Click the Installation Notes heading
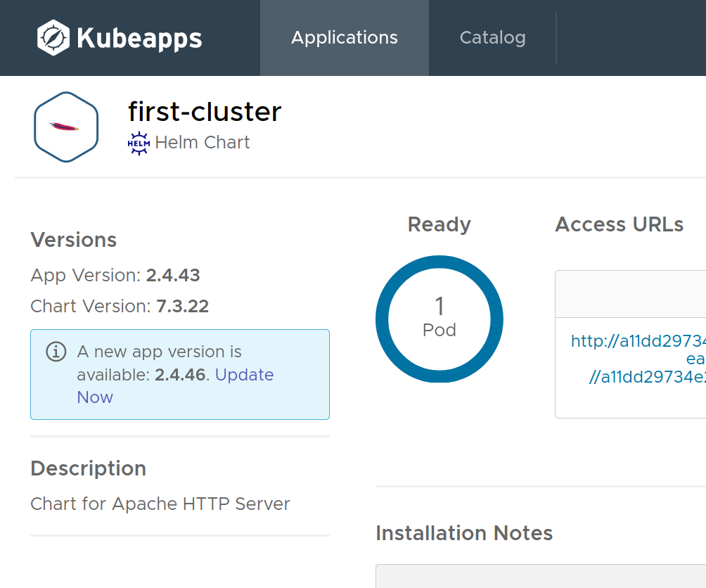 (464, 533)
